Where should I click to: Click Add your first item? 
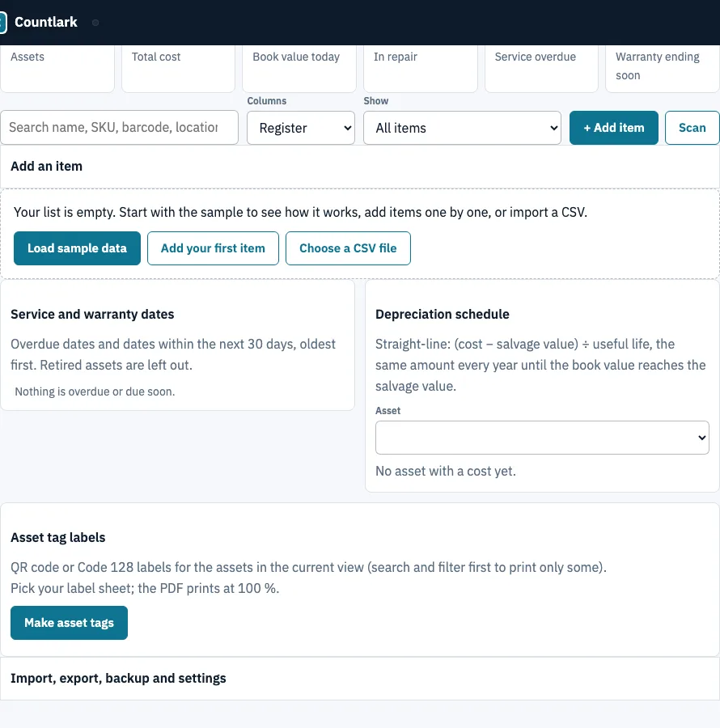213,248
